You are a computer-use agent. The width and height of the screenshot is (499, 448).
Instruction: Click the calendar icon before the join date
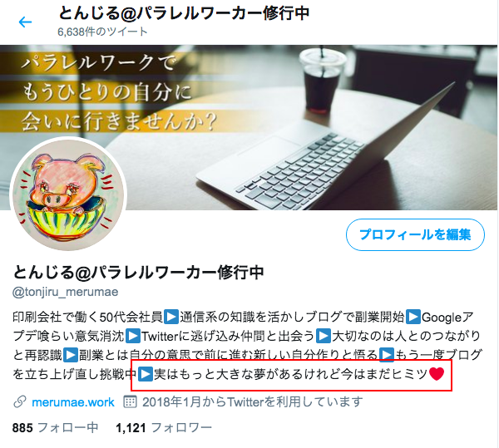pyautogui.click(x=130, y=402)
